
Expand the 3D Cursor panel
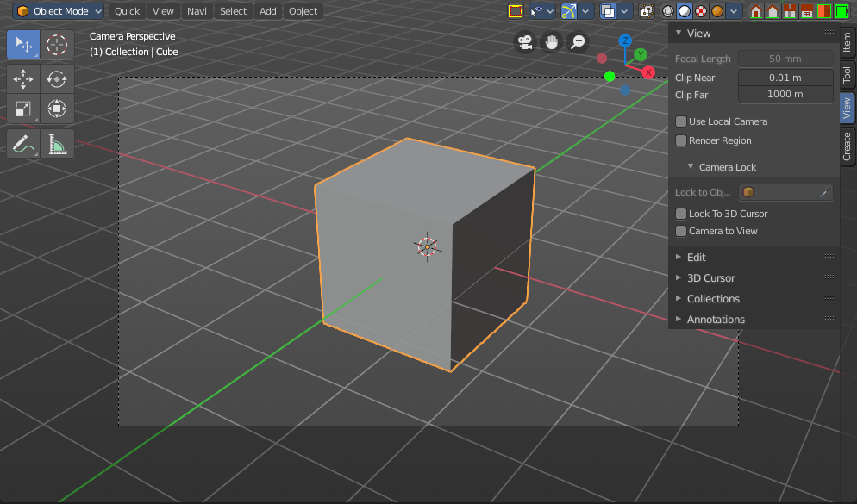(679, 277)
